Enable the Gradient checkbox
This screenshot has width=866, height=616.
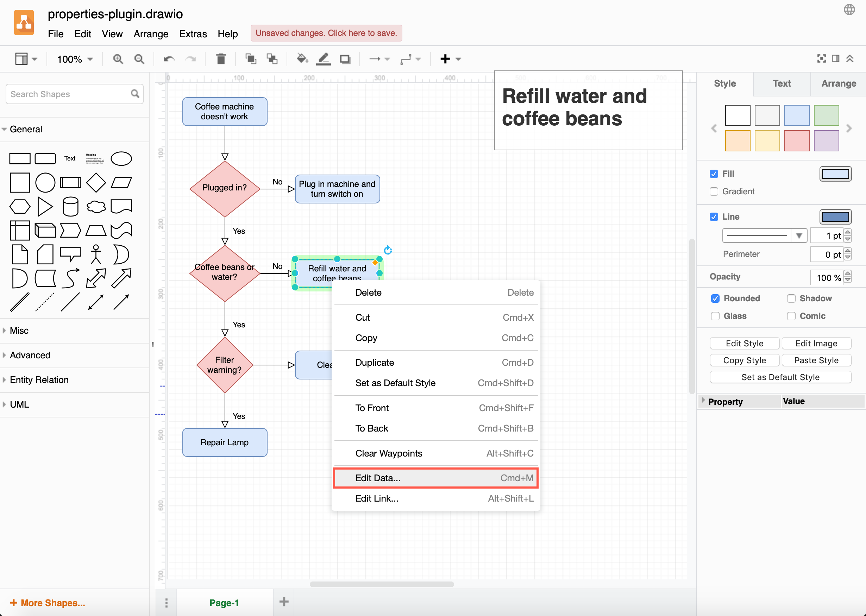click(x=714, y=191)
